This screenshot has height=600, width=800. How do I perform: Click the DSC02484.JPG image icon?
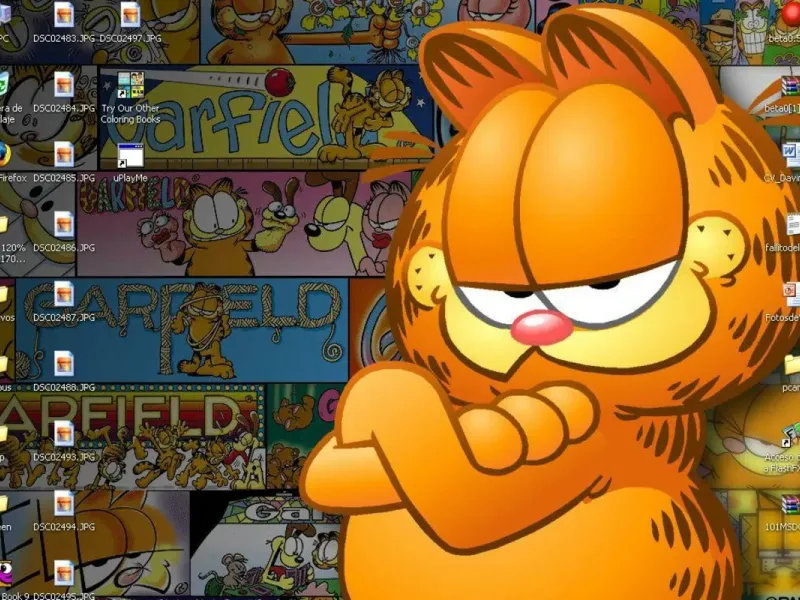[64, 84]
